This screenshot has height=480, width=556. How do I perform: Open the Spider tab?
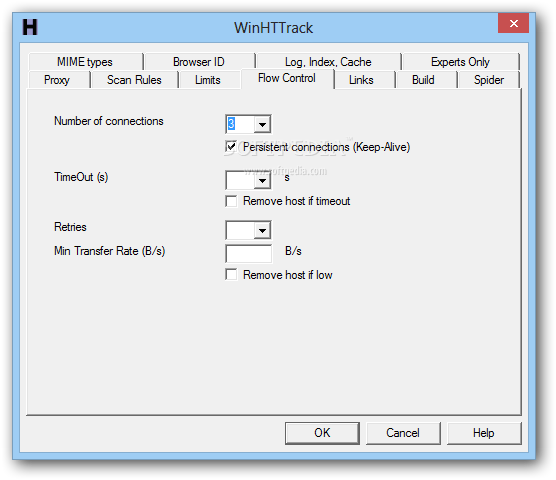pos(489,80)
